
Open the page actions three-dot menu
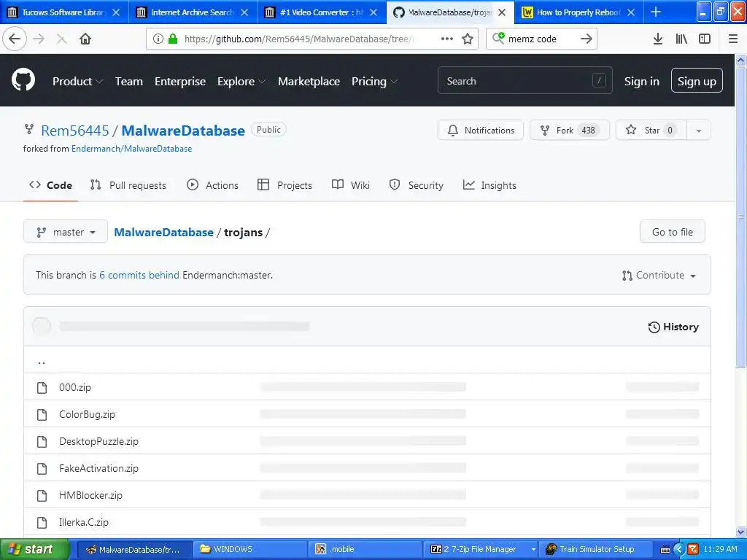click(x=447, y=39)
